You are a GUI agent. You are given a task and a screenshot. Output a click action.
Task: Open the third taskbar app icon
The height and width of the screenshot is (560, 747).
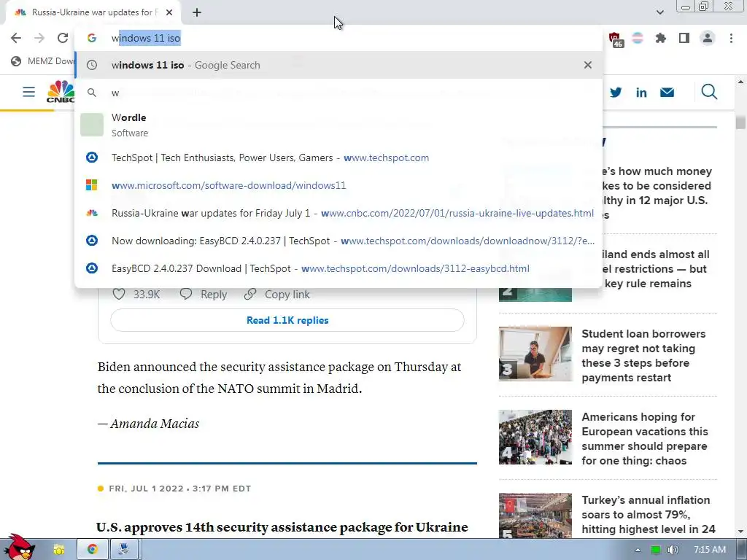click(125, 550)
